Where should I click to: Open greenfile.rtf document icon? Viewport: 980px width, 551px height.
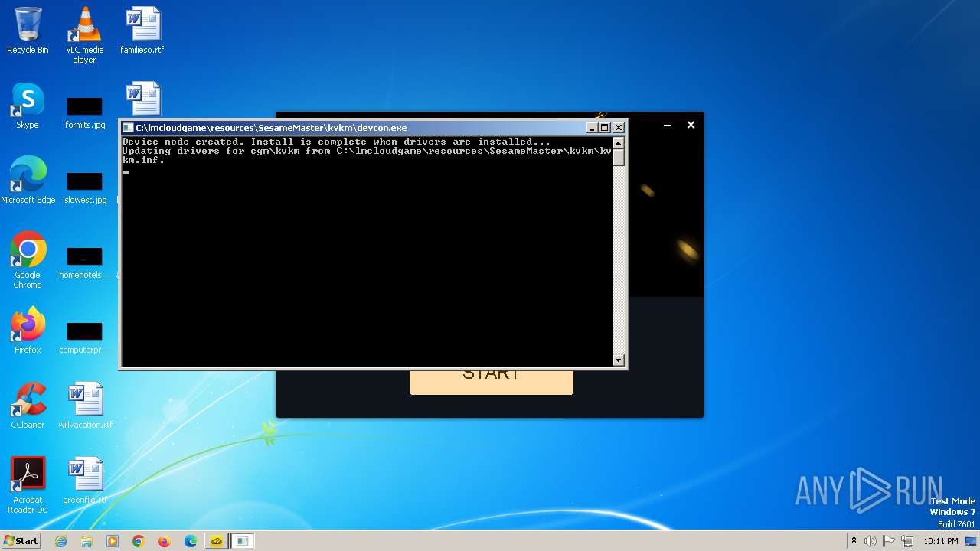[85, 481]
